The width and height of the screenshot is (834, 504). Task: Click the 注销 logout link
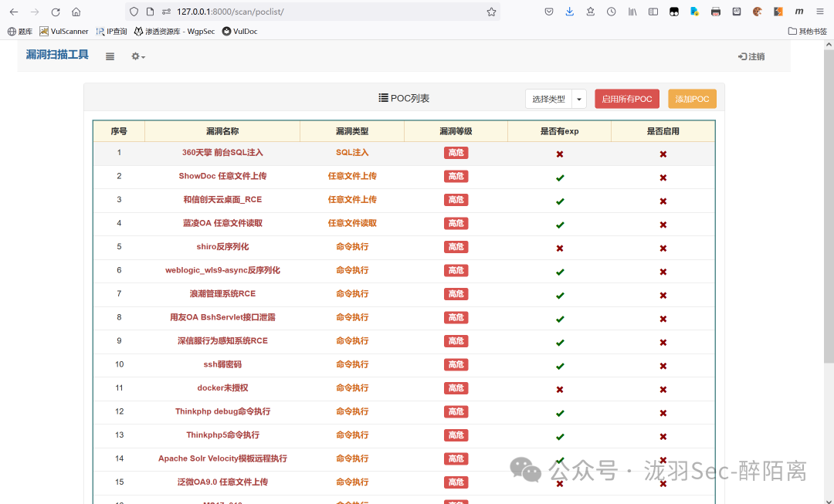(751, 56)
